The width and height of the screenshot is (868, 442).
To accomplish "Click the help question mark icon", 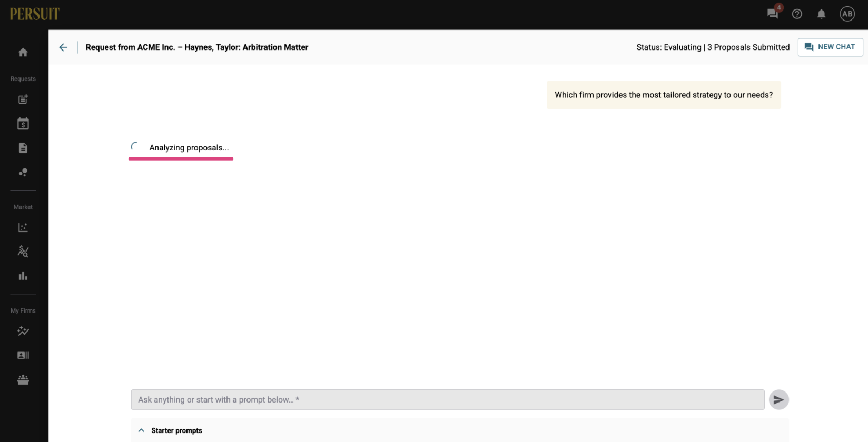I will 797,14.
